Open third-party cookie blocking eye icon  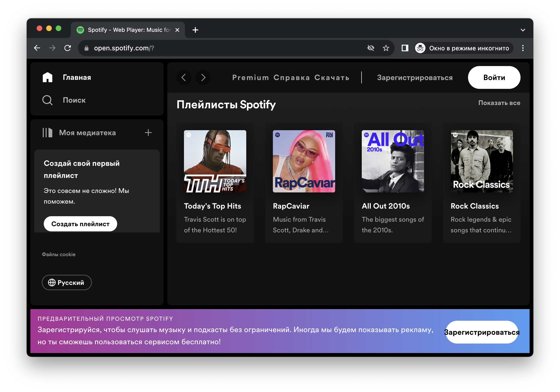coord(371,48)
